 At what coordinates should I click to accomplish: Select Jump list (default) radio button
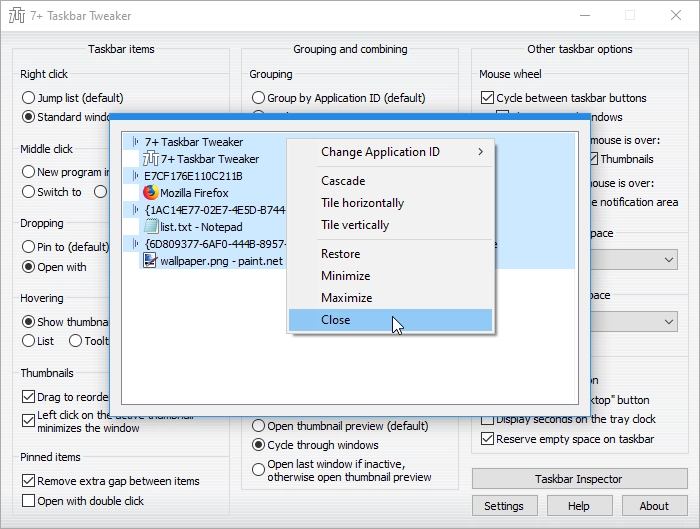coord(28,98)
